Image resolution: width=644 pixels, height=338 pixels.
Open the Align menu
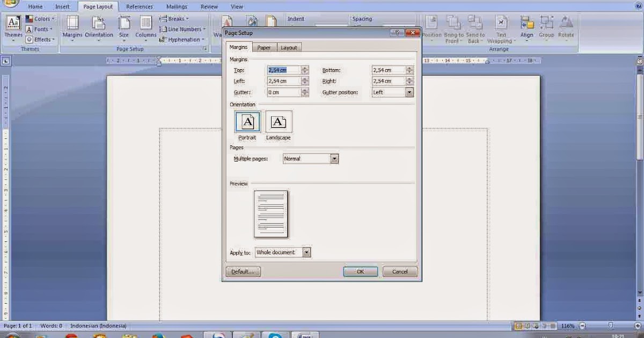(527, 28)
